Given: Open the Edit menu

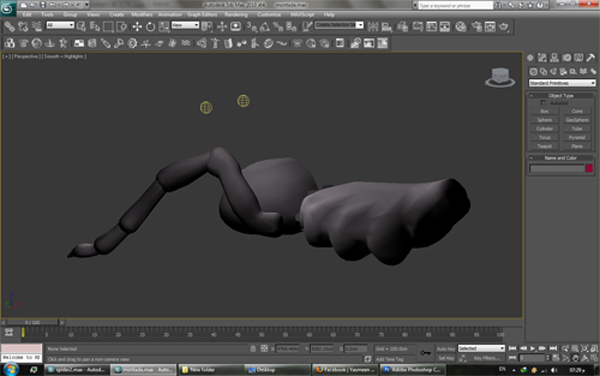Looking at the screenshot, I should 27,15.
